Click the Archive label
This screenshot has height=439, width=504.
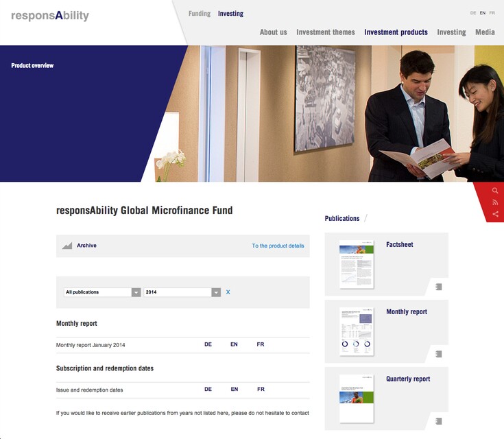tap(86, 246)
